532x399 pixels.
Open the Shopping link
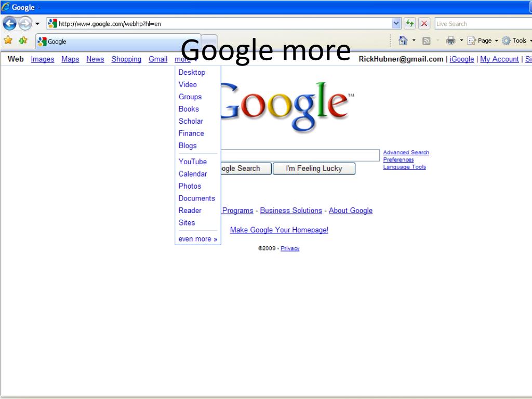[126, 59]
